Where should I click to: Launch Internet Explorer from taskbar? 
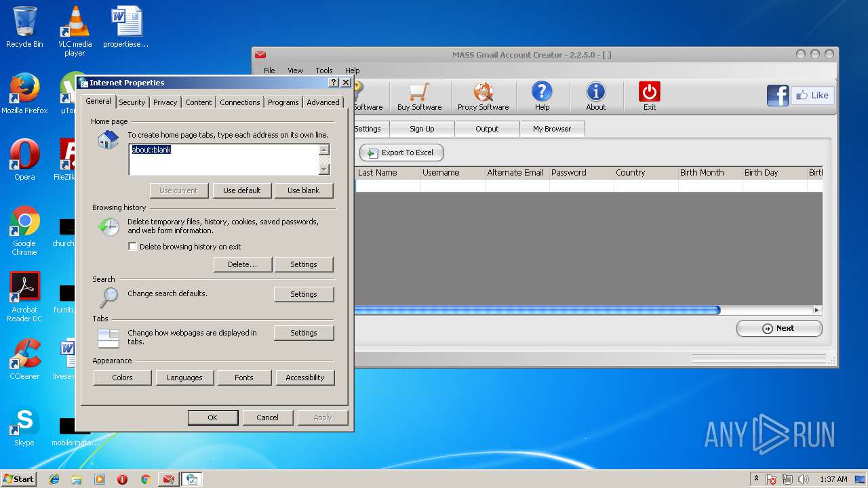coord(54,479)
